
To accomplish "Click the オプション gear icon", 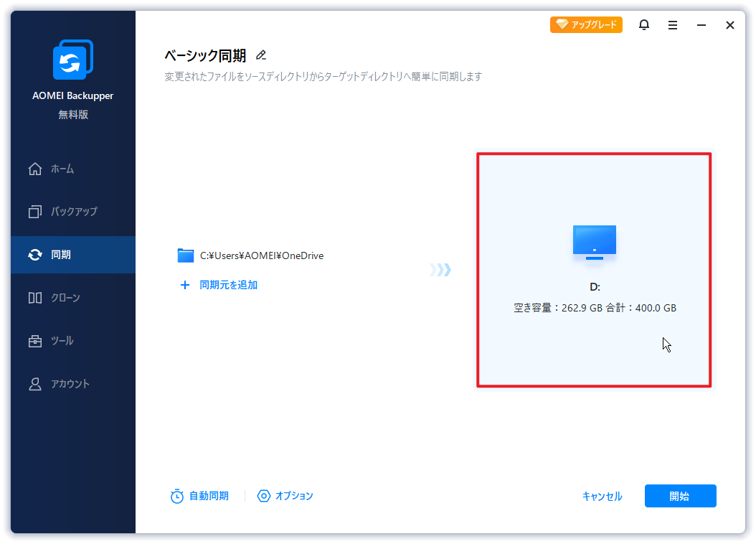I will (x=264, y=496).
